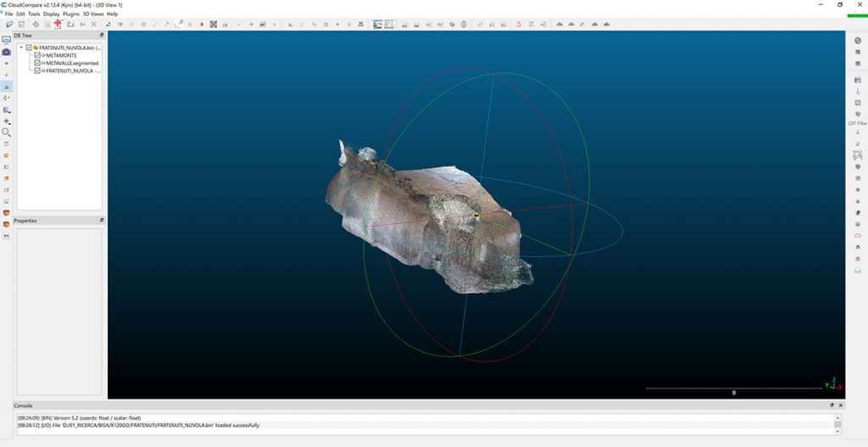Open the 3D Views menu

pyautogui.click(x=92, y=14)
